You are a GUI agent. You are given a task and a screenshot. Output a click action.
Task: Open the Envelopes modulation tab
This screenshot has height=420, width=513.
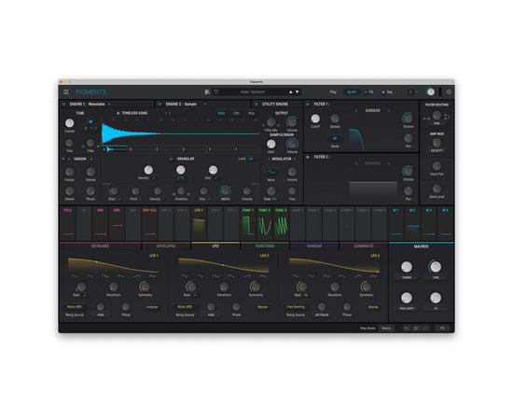166,245
